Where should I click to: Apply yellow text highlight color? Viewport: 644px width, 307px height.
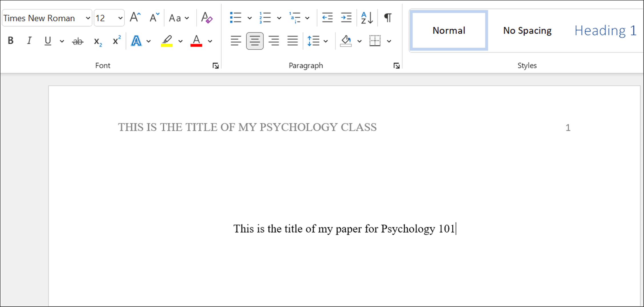click(167, 41)
